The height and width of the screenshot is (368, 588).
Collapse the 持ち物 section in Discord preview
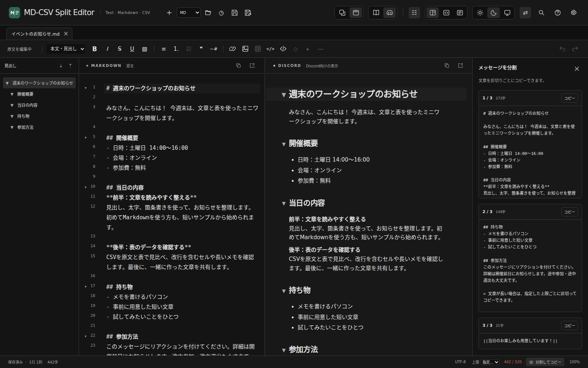click(x=283, y=291)
